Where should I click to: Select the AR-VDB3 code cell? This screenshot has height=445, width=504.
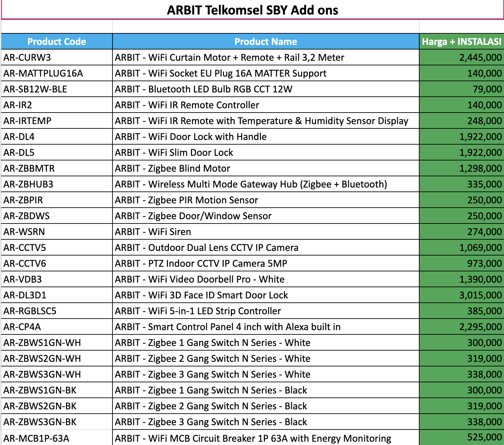tap(57, 279)
